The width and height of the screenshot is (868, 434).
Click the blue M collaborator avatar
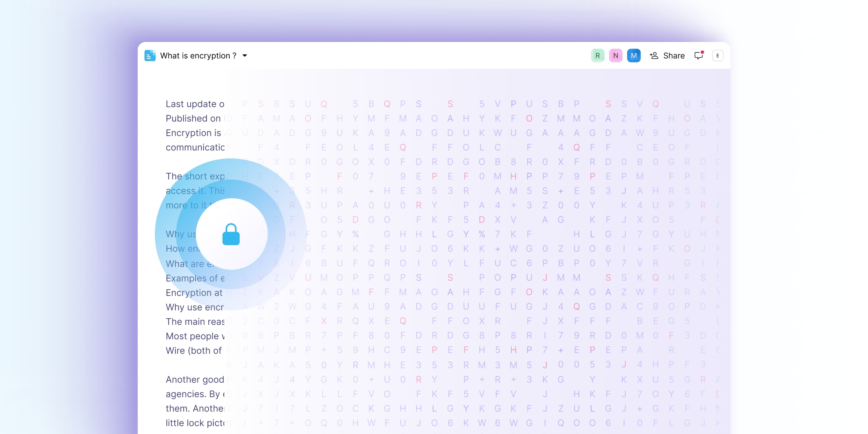point(634,56)
